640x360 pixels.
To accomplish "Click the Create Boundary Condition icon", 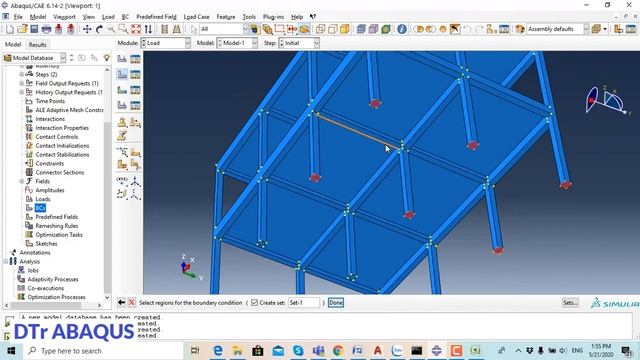I will coord(122,74).
